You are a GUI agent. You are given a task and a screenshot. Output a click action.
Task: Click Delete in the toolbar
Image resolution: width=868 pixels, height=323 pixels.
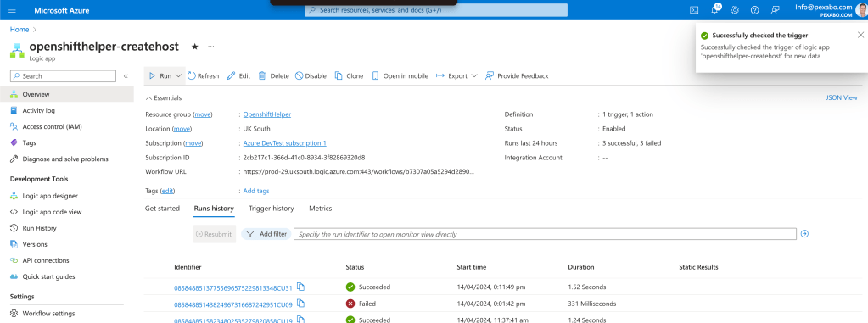tap(273, 75)
